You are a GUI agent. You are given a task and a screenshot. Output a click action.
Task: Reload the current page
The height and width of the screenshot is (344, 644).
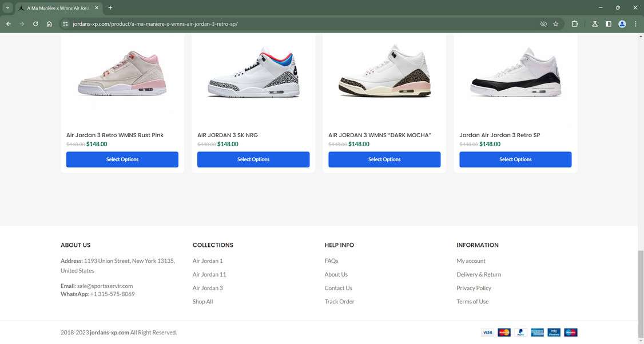[x=35, y=24]
